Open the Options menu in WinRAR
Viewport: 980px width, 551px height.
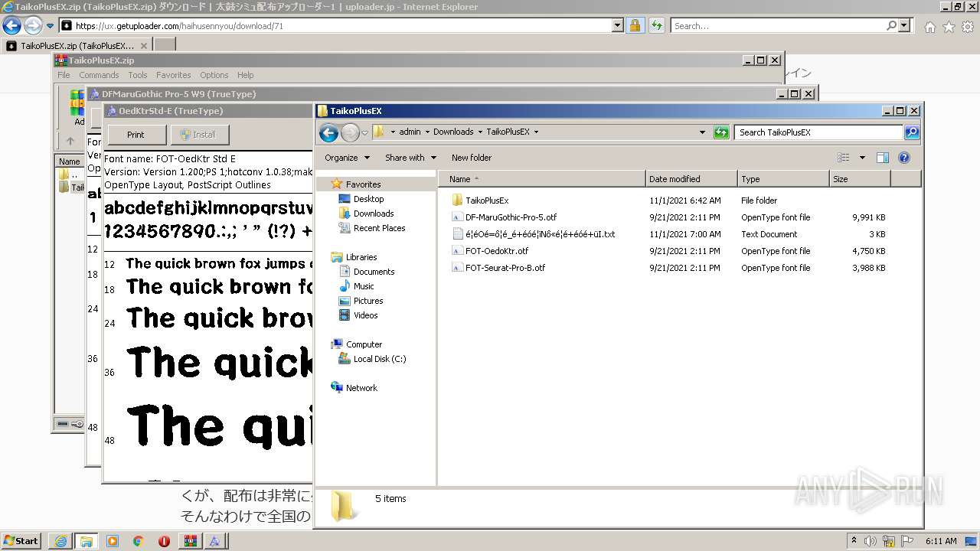click(x=214, y=75)
